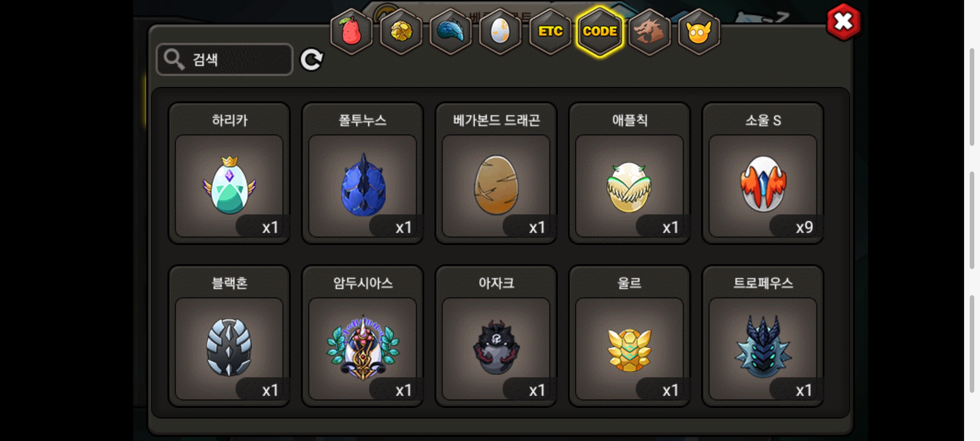Choose the 암두시아스 wreath egg
This screenshot has width=980, height=441.
tap(363, 336)
